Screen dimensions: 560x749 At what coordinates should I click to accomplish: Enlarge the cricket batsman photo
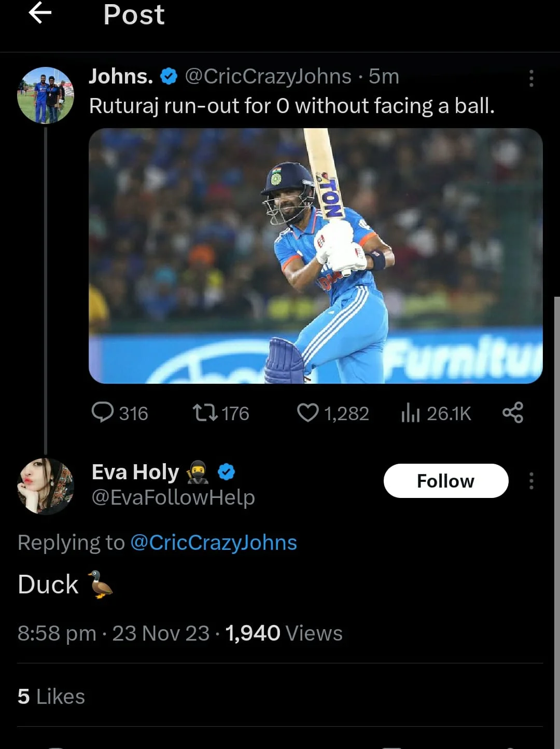tap(315, 256)
